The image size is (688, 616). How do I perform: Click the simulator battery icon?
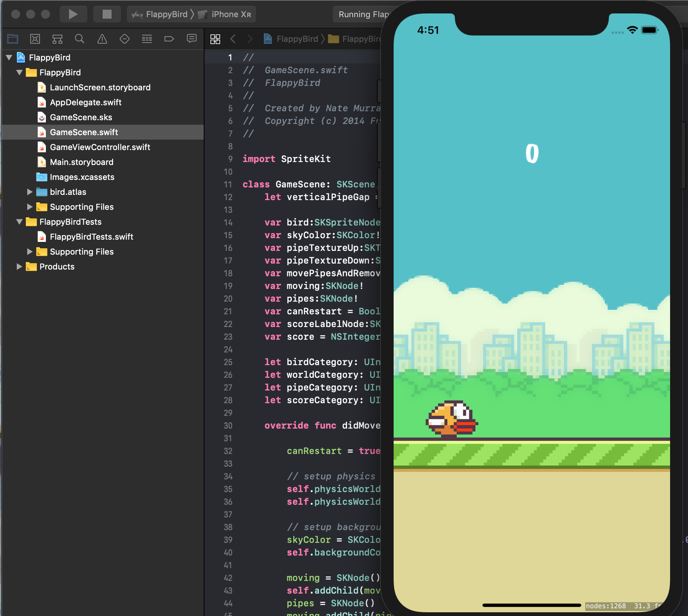(650, 30)
